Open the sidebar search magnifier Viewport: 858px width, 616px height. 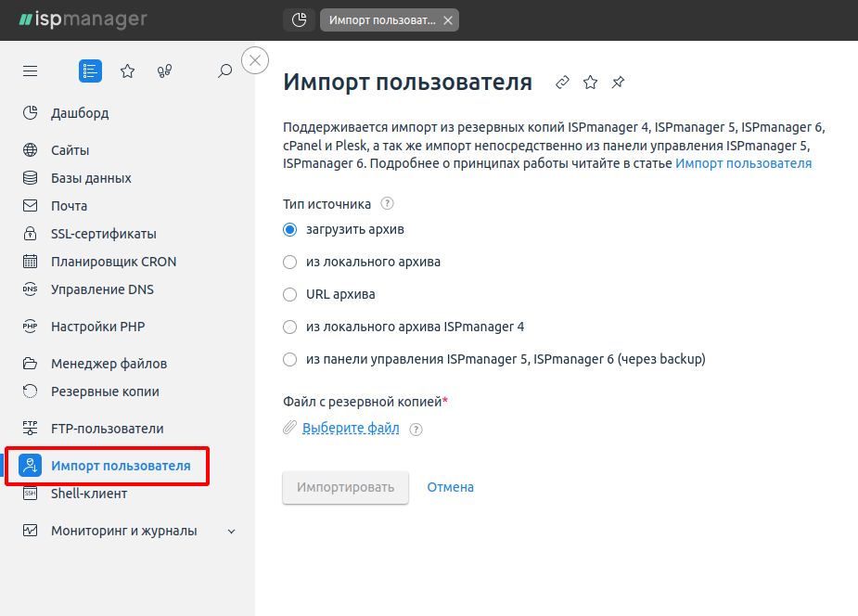[x=224, y=71]
